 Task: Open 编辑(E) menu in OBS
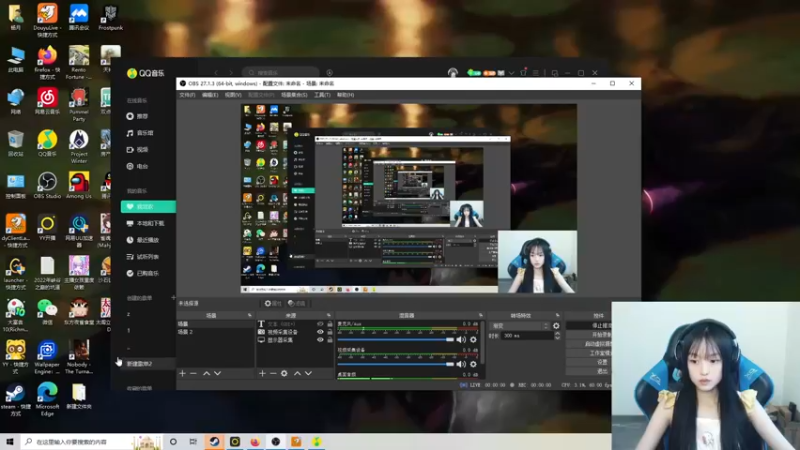pyautogui.click(x=210, y=95)
